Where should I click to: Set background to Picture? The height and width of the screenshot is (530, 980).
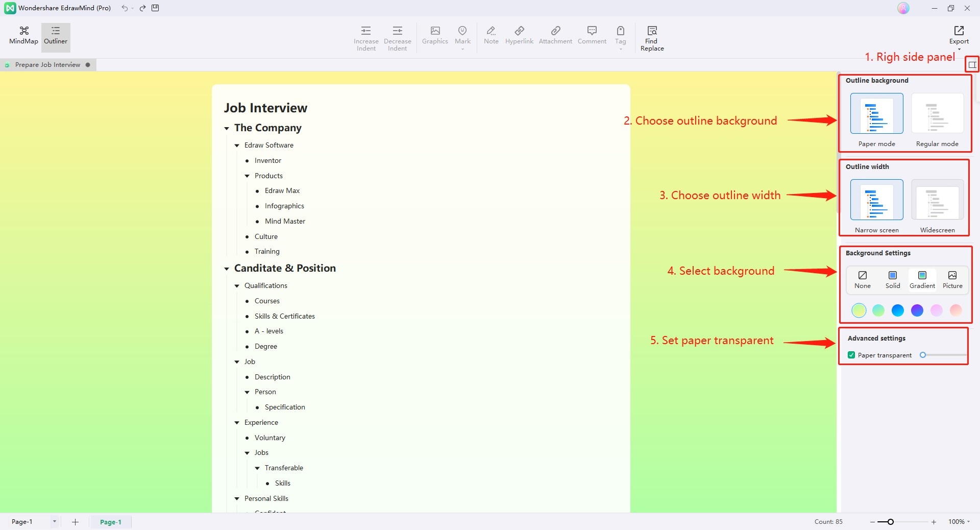[952, 280]
